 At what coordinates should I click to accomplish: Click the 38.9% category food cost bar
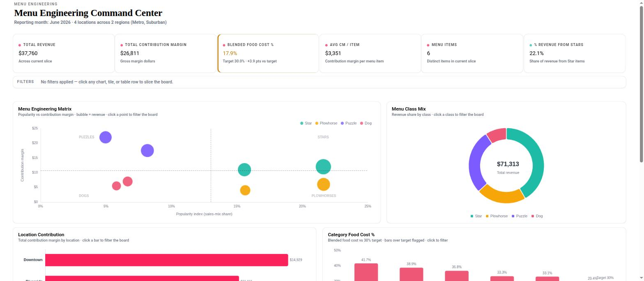tap(412, 274)
